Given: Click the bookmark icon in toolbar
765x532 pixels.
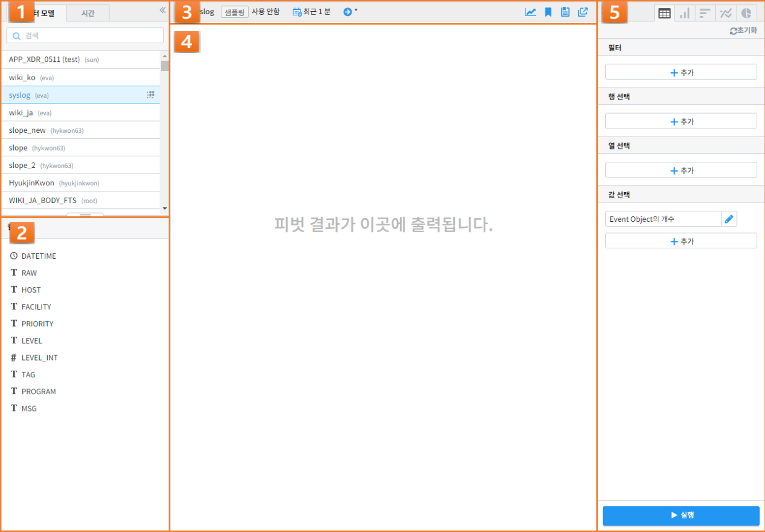Looking at the screenshot, I should point(548,12).
